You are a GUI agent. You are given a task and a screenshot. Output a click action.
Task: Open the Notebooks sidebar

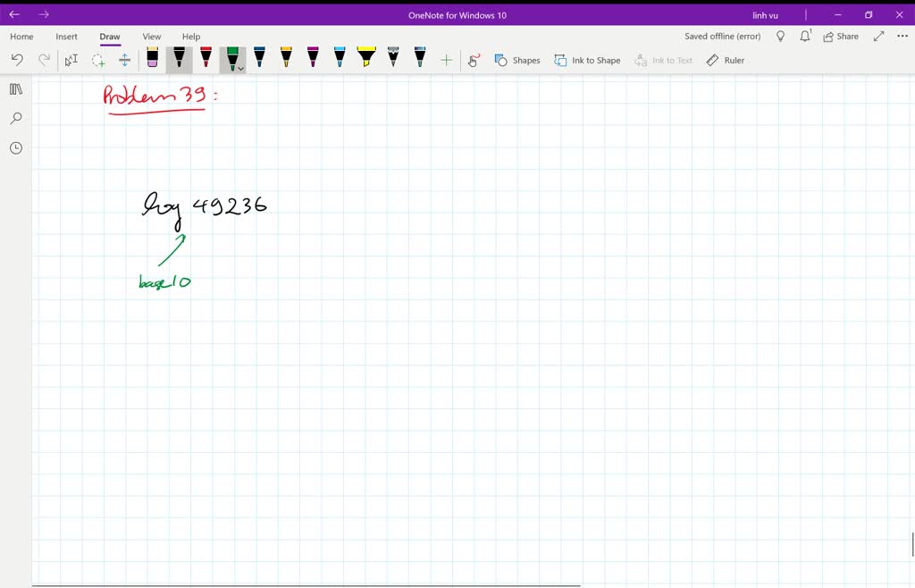click(15, 88)
